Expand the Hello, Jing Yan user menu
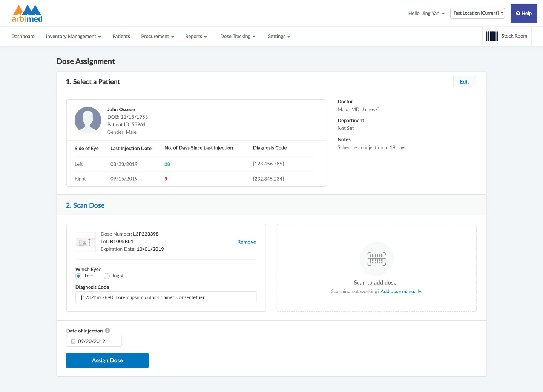The height and width of the screenshot is (392, 543). coord(426,14)
